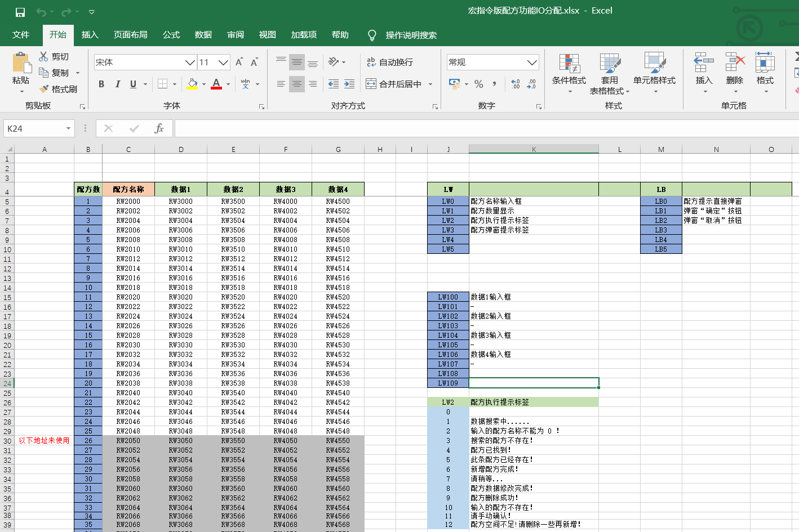Click the Increase Decimal icon
Image resolution: width=799 pixels, height=532 pixels.
(x=516, y=84)
